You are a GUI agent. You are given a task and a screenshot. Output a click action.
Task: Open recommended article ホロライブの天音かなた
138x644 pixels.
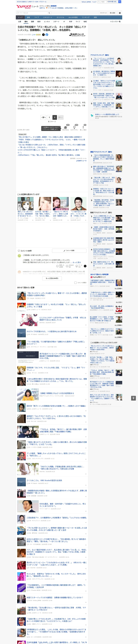pyautogui.click(x=52, y=332)
